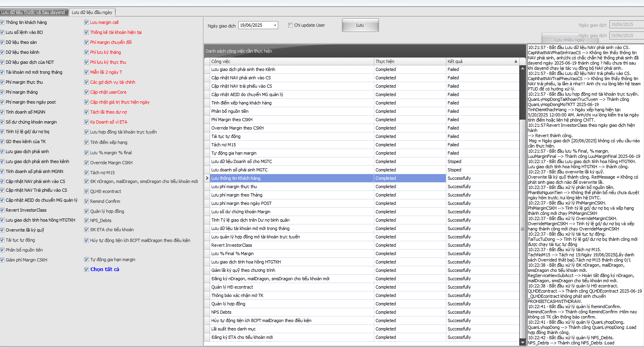
Task: Click the Lưu button
Action: [360, 25]
